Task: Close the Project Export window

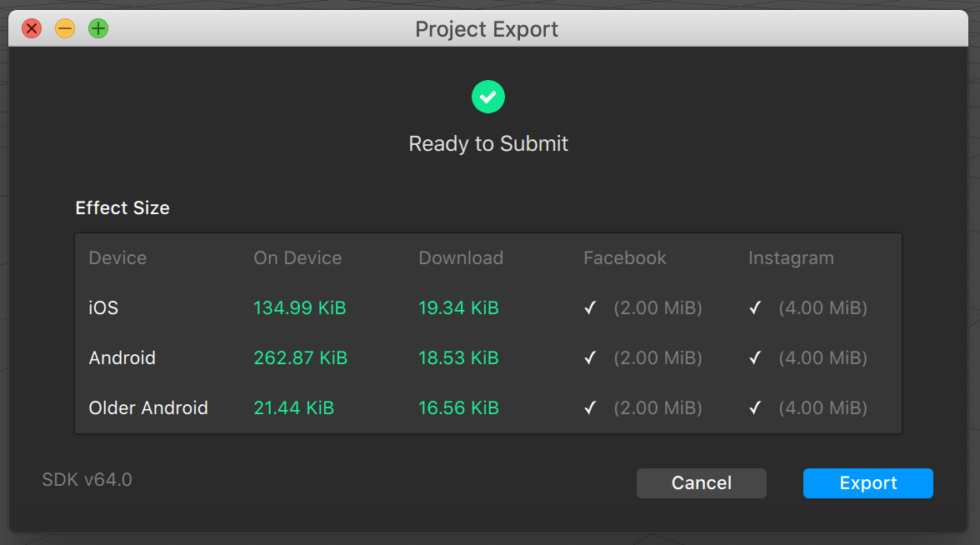Action: click(x=32, y=29)
